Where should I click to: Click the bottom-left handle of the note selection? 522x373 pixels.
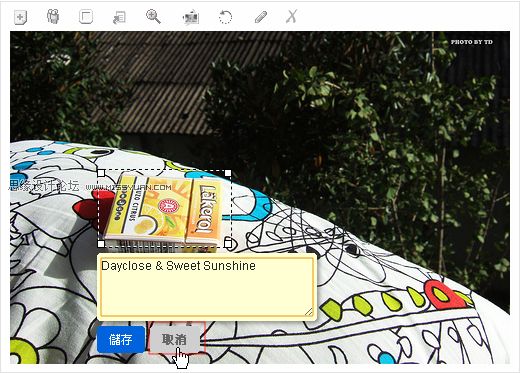[x=101, y=244]
